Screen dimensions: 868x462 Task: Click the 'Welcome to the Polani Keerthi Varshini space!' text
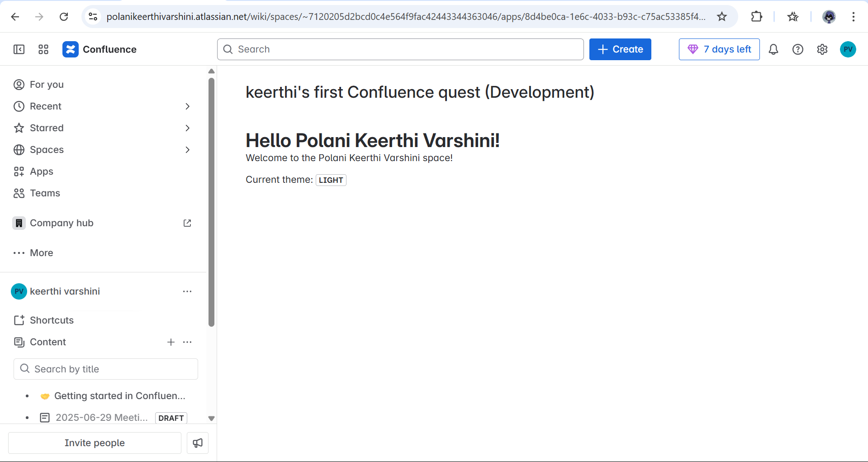click(349, 158)
